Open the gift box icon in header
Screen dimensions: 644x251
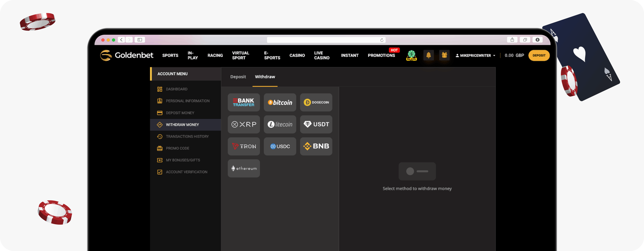point(444,55)
